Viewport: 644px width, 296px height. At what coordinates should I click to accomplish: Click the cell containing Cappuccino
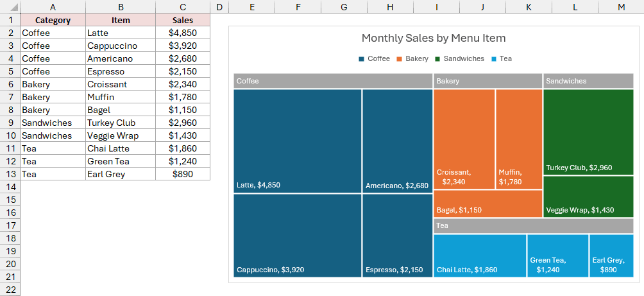click(x=121, y=46)
